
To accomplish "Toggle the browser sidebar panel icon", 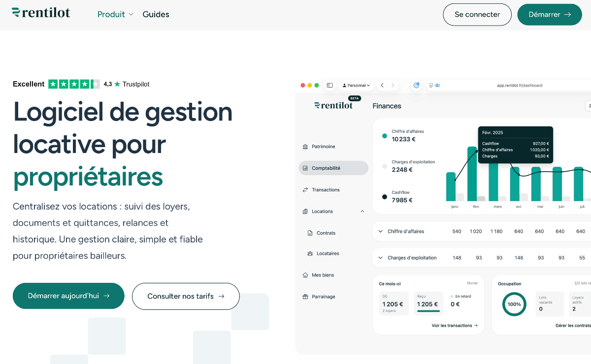I will pyautogui.click(x=330, y=85).
